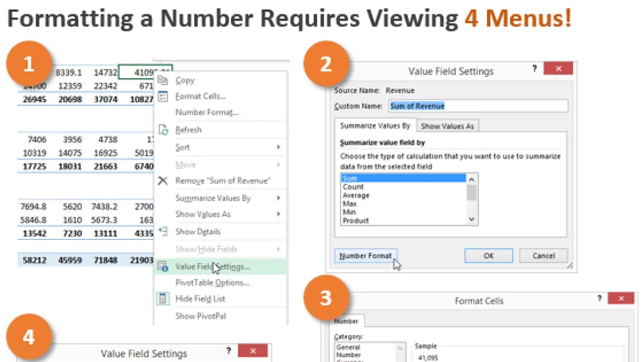Switch to the Show Values As tab
The image size is (644, 362).
(447, 126)
